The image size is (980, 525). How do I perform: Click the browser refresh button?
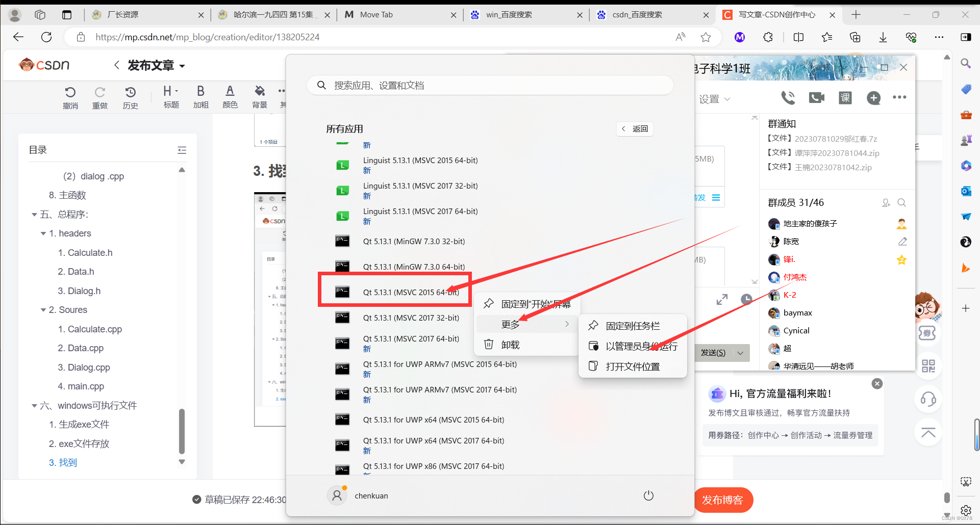(46, 37)
